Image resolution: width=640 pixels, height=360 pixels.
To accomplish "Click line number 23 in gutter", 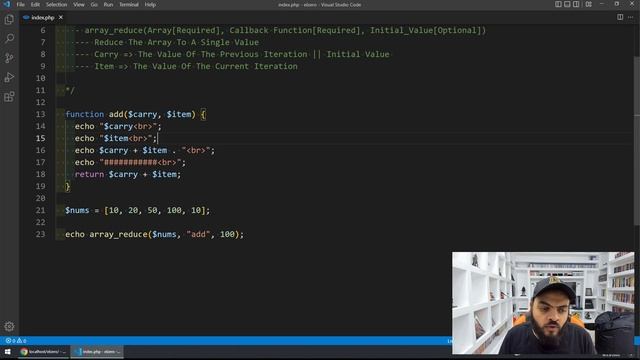I will coord(40,234).
